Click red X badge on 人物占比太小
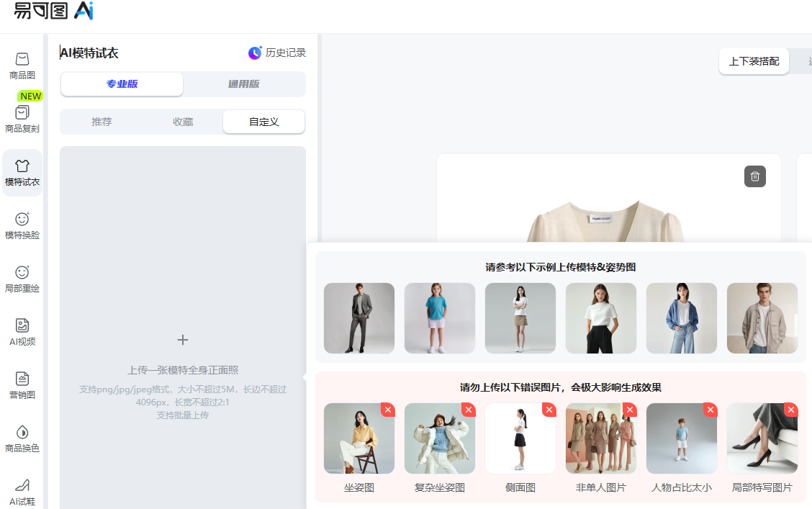This screenshot has height=509, width=812. pos(710,410)
